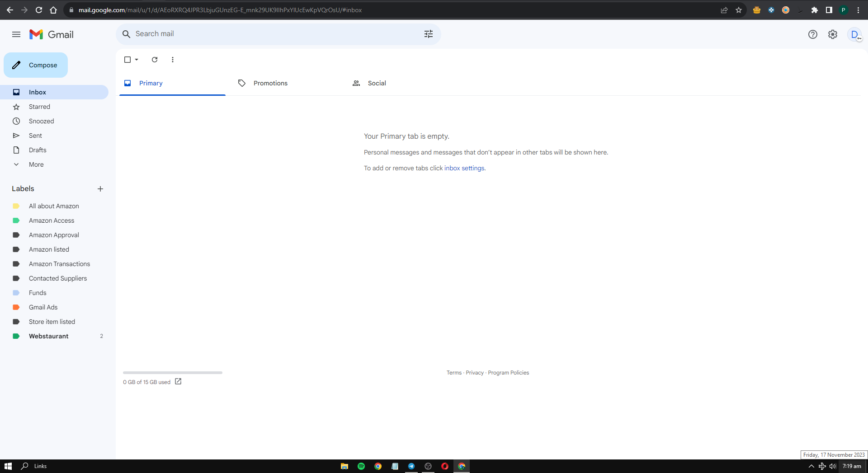The width and height of the screenshot is (868, 473).
Task: Open the Amazon Transactions label
Action: click(54, 264)
